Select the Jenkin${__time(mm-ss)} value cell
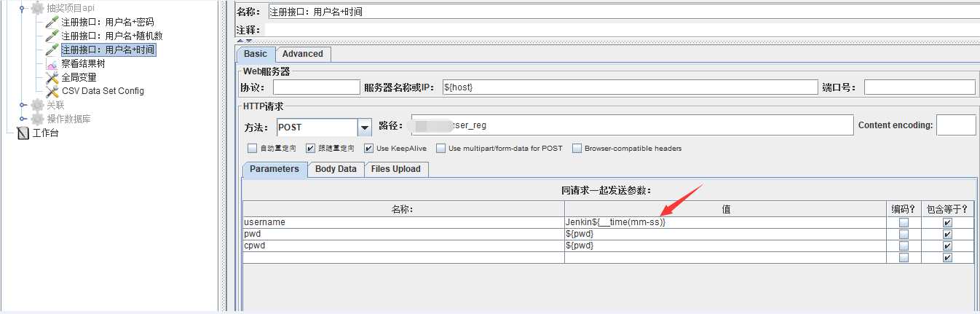This screenshot has height=314, width=980. 725,222
